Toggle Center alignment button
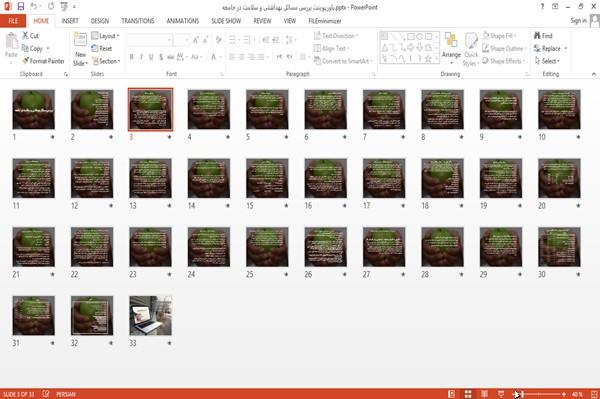 [x=241, y=57]
